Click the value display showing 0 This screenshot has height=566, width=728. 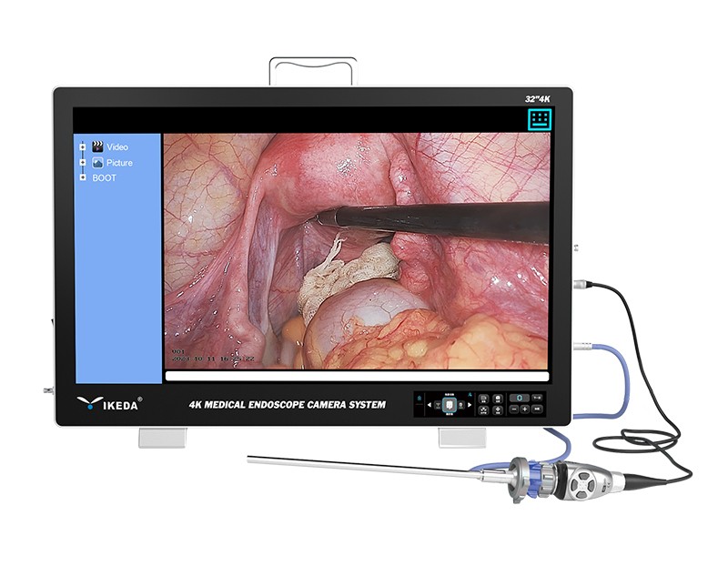click(520, 398)
